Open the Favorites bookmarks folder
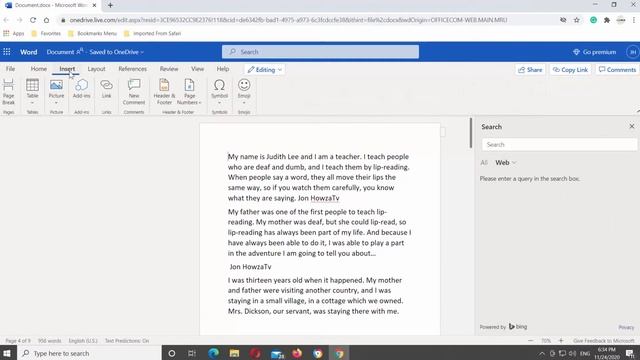The height and width of the screenshot is (360, 640). click(x=46, y=33)
